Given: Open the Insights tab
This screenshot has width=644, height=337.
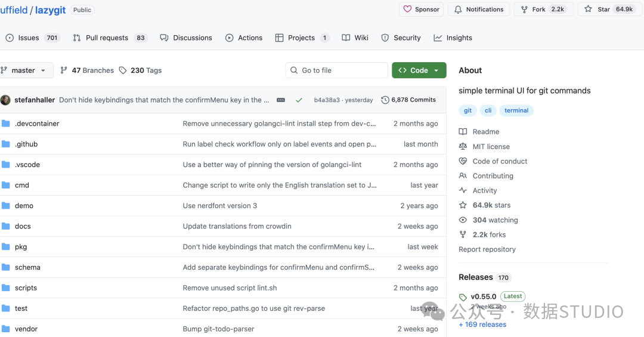Looking at the screenshot, I should click(453, 38).
